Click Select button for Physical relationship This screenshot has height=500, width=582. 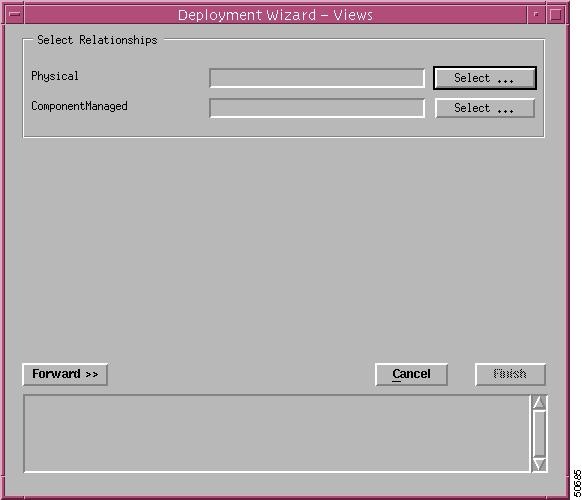click(x=485, y=78)
